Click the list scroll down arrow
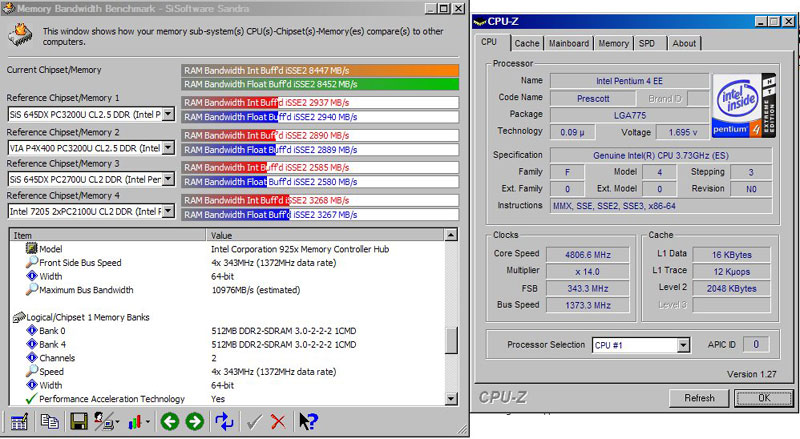The width and height of the screenshot is (800, 439). coord(451,399)
